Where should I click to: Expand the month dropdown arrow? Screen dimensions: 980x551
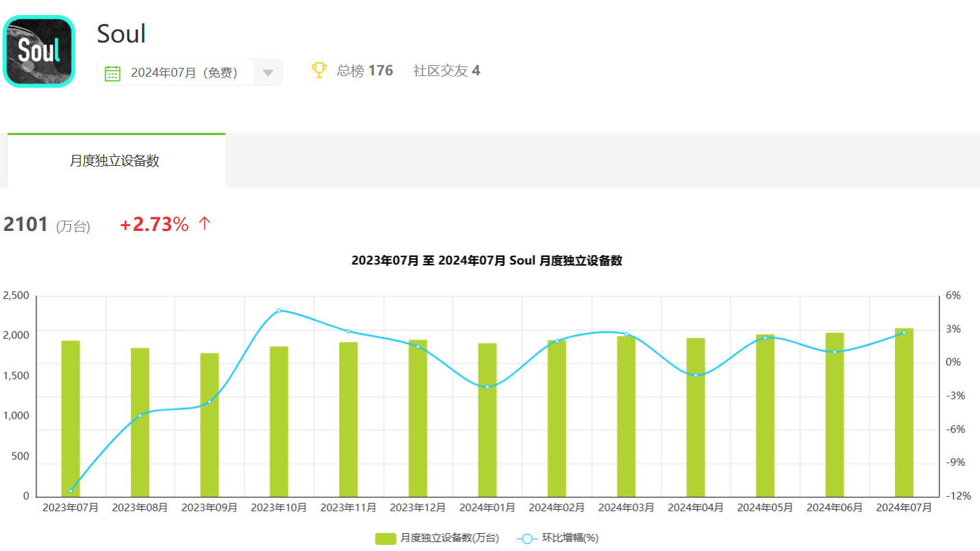click(x=268, y=73)
